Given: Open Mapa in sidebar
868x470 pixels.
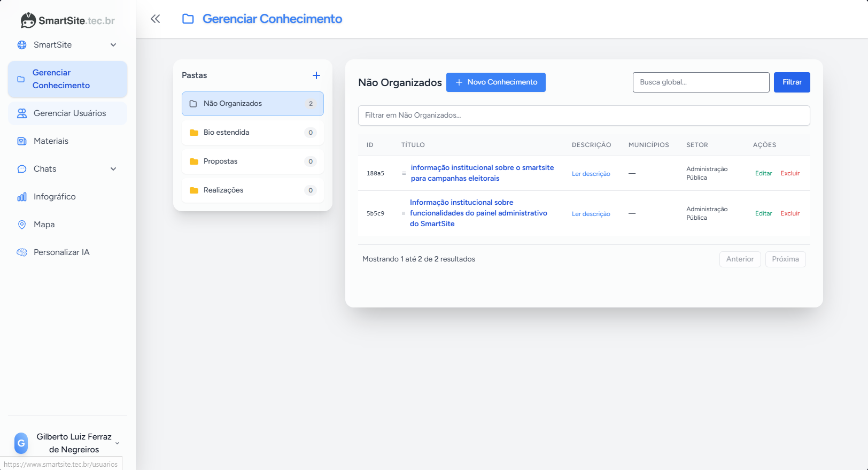Looking at the screenshot, I should pyautogui.click(x=67, y=225).
